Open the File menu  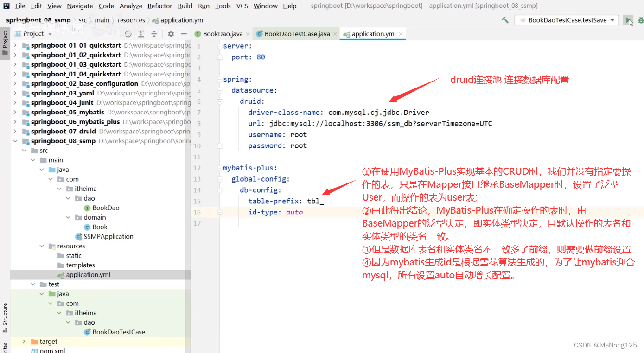[20, 6]
